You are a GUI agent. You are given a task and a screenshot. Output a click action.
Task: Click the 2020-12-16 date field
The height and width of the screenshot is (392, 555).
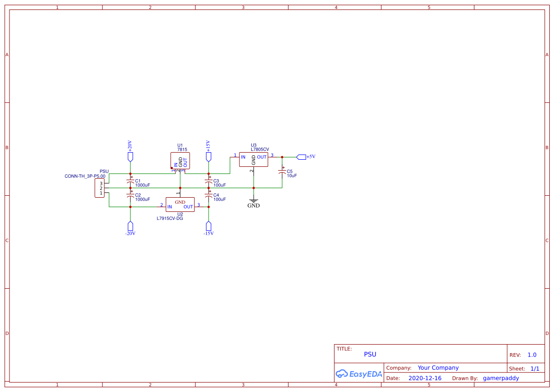tap(425, 378)
